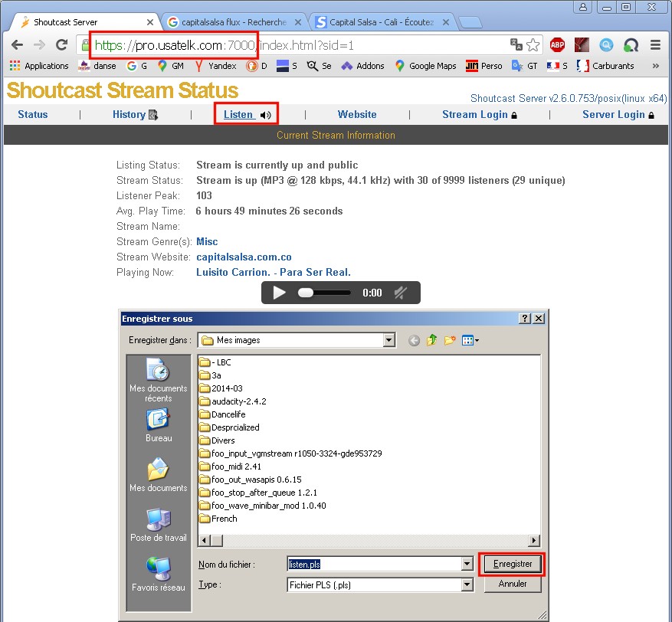This screenshot has height=622, width=672.
Task: Click the Luisito Carrion playing now link
Action: (x=274, y=273)
